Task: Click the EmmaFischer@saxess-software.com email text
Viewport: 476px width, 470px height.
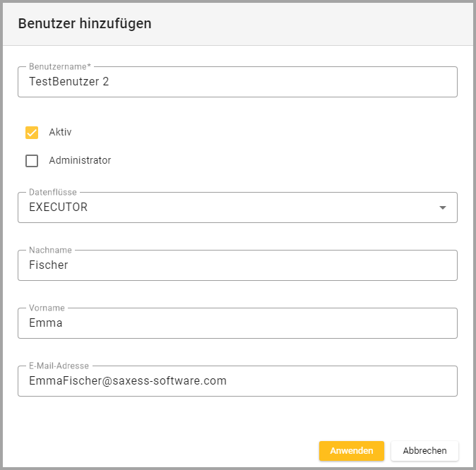Action: 128,381
